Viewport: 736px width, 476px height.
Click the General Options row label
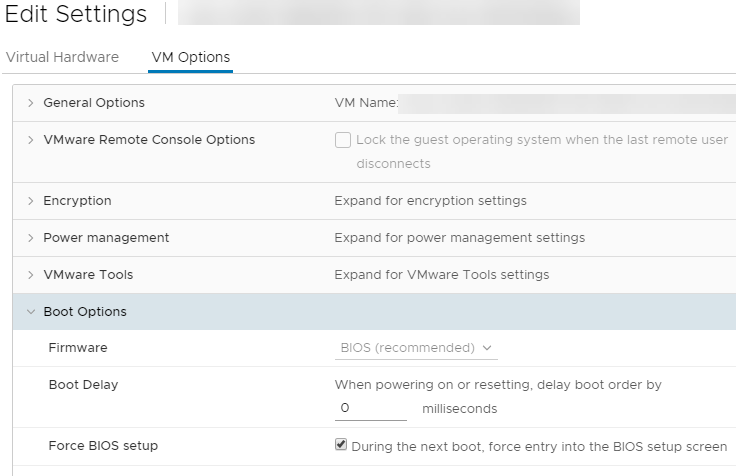[94, 103]
